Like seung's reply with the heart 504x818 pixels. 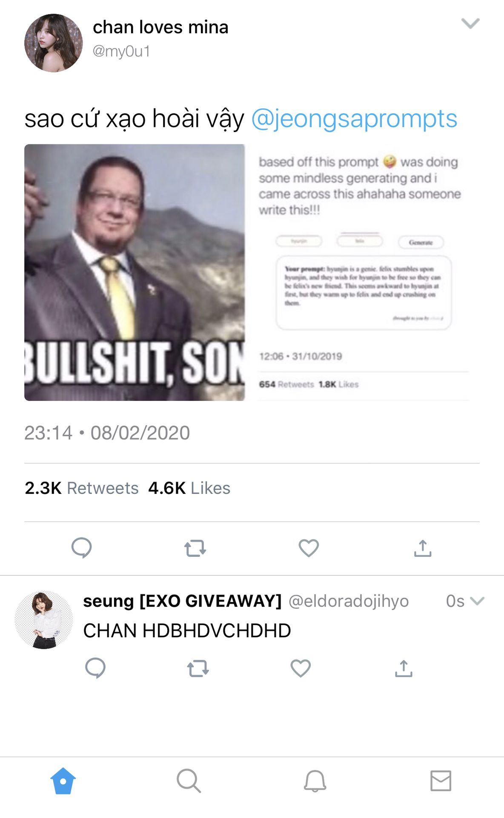301,668
